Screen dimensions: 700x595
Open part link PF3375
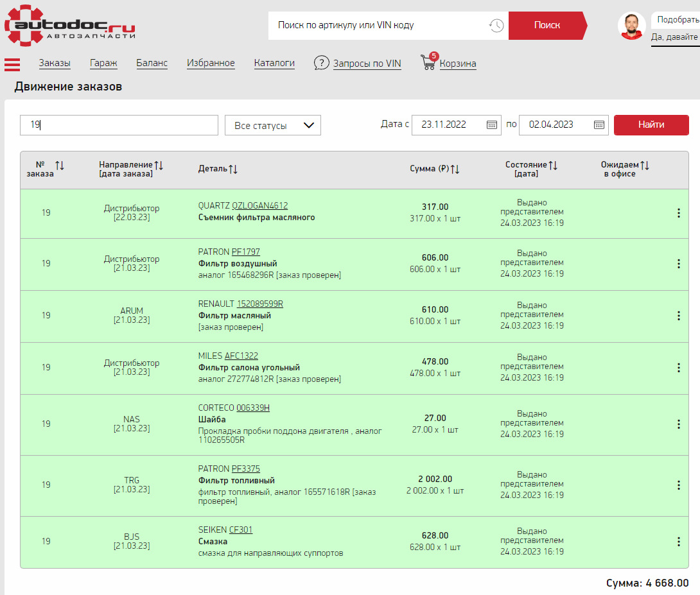pos(245,469)
